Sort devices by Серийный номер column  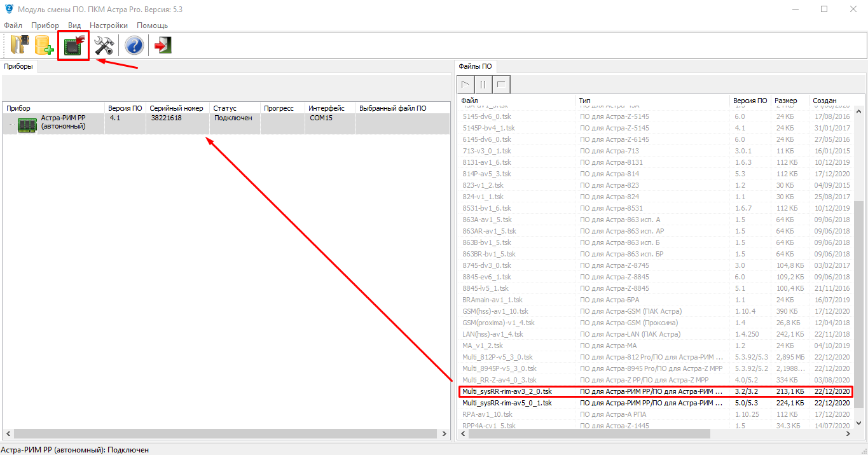[x=177, y=108]
